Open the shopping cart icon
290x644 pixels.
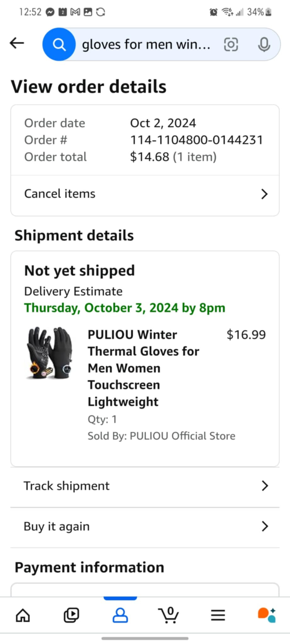[169, 615]
